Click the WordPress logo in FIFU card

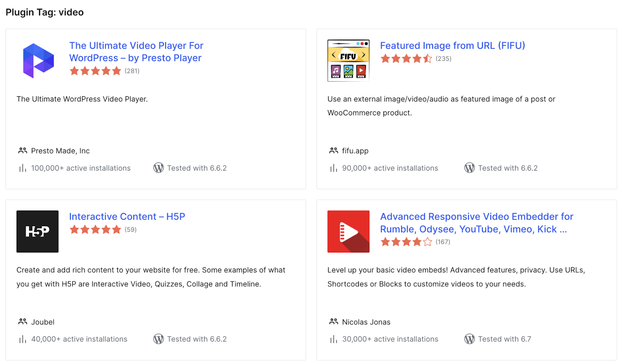470,168
